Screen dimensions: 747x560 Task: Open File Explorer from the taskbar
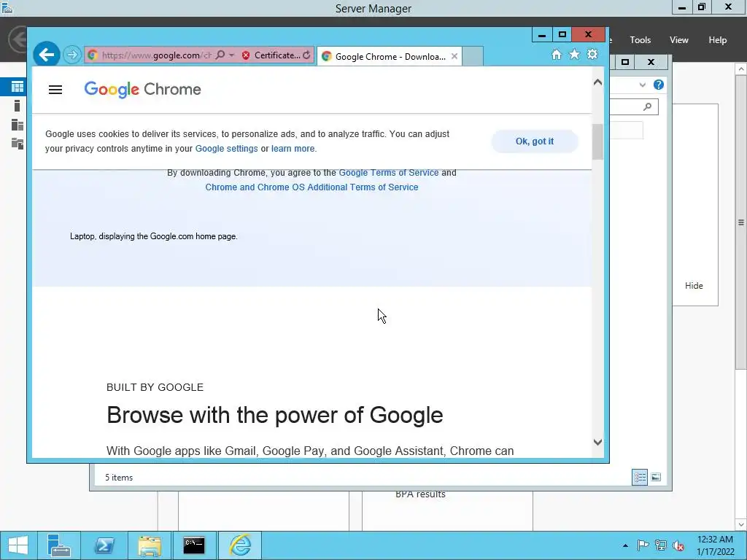150,545
